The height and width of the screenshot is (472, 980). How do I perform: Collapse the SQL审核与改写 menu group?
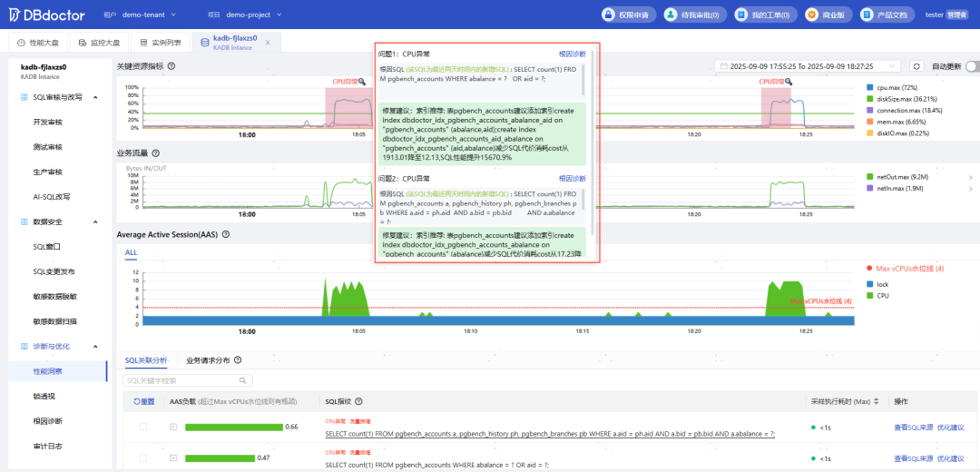95,97
